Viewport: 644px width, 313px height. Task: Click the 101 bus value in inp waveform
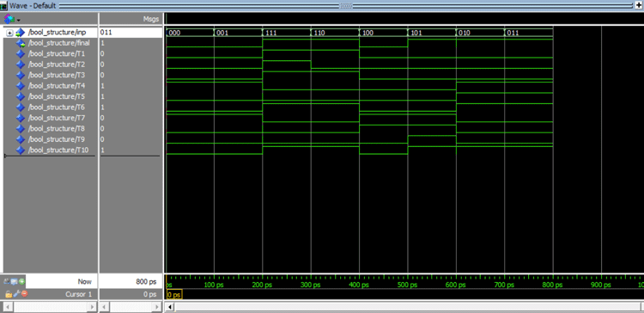[x=416, y=33]
